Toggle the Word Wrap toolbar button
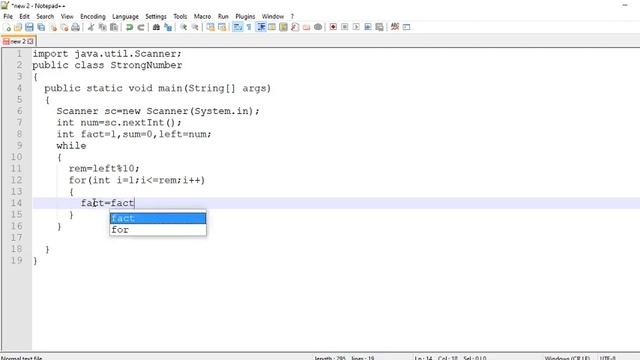This screenshot has width=640, height=360. coord(238,27)
